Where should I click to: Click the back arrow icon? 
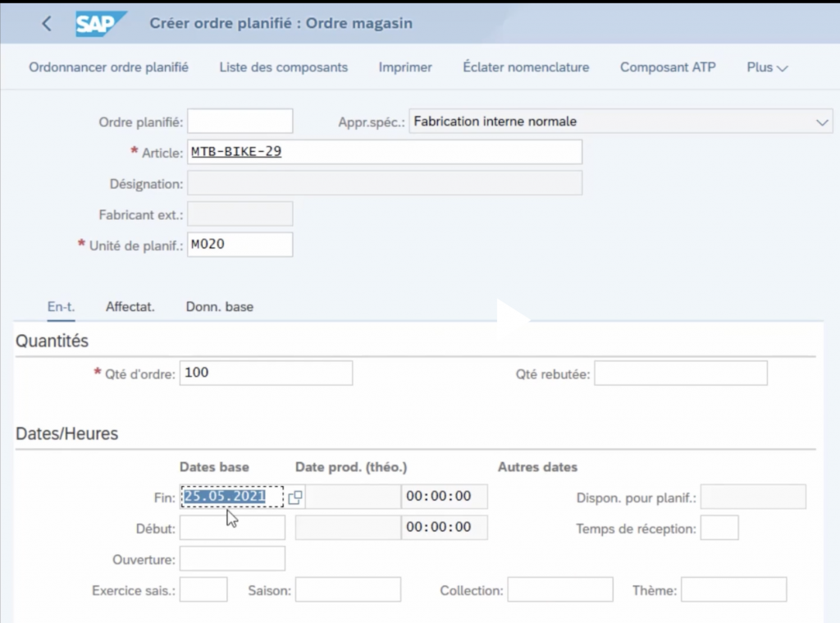pos(47,24)
